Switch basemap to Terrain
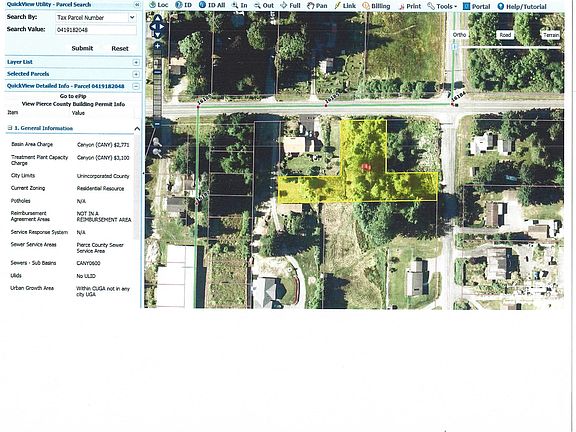 [x=551, y=35]
